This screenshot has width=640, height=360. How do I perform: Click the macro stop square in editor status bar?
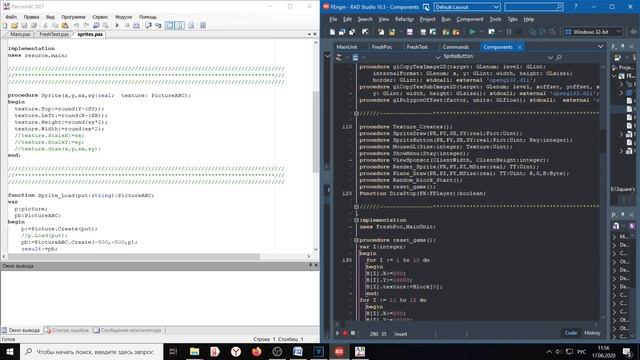click(353, 333)
